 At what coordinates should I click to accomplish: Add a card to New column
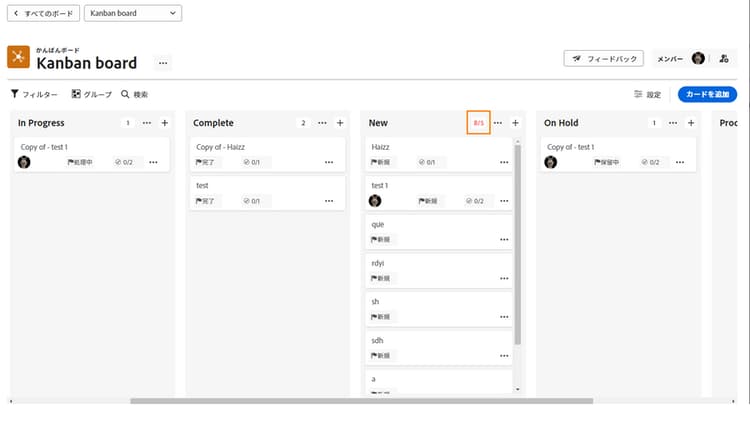516,123
